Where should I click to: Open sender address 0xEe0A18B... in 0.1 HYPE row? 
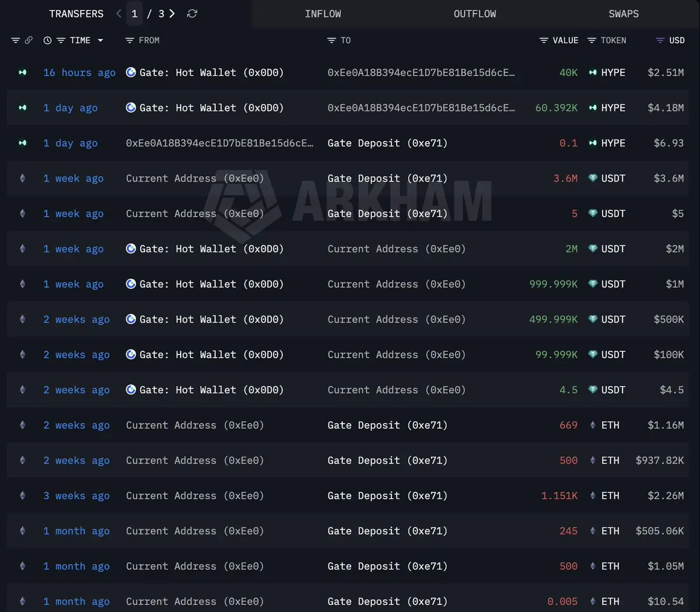219,143
